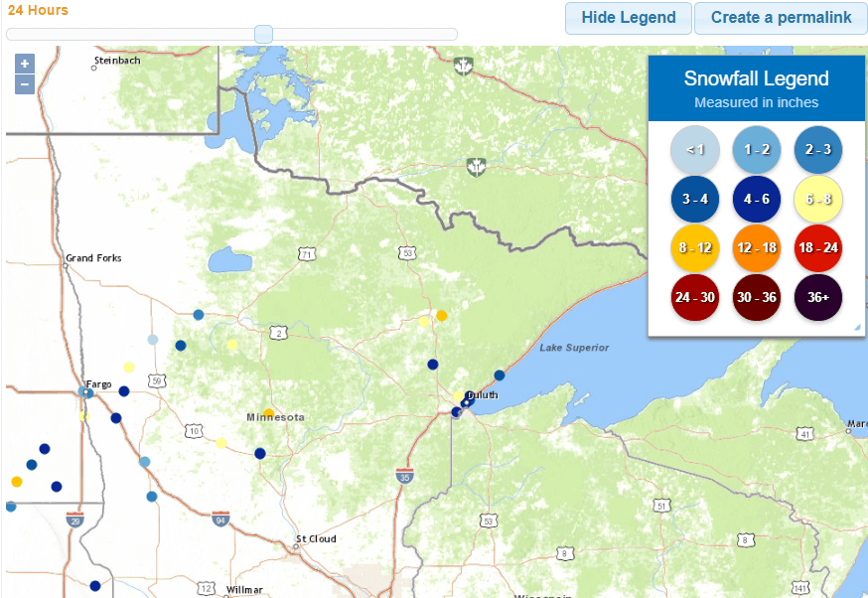Zoom out using the map minus icon

click(24, 84)
